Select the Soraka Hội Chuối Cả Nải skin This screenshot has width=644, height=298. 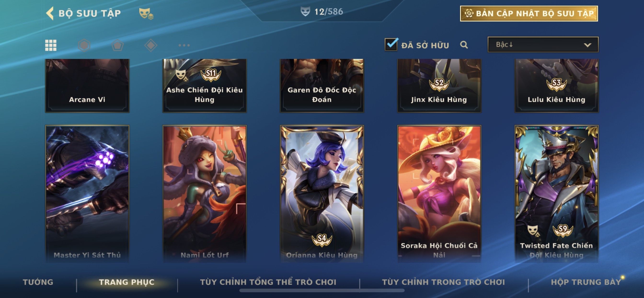(439, 194)
